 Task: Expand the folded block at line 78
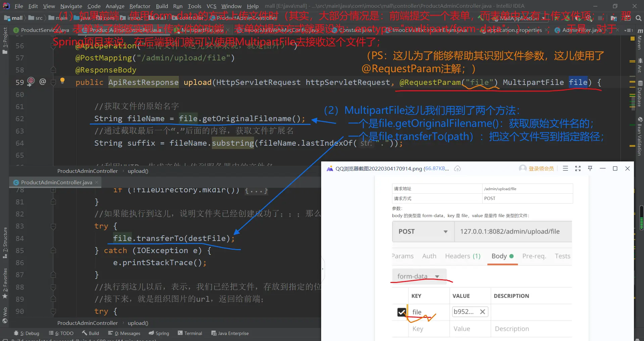pyautogui.click(x=53, y=190)
